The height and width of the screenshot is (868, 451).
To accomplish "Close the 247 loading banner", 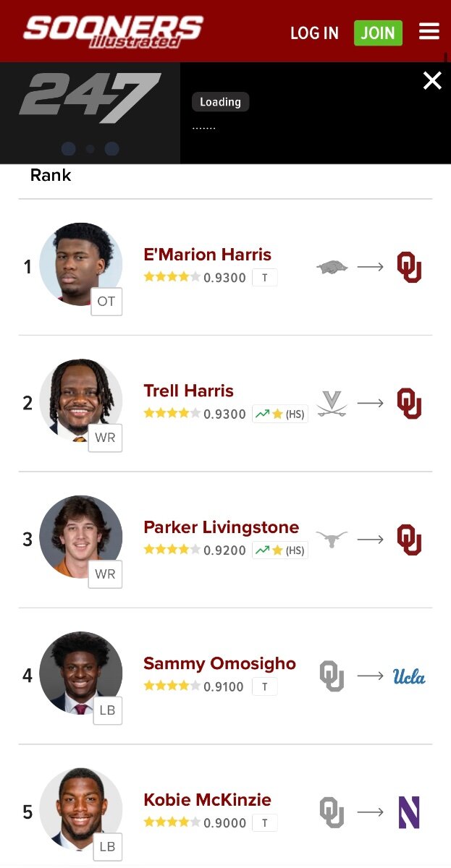I will tap(432, 81).
